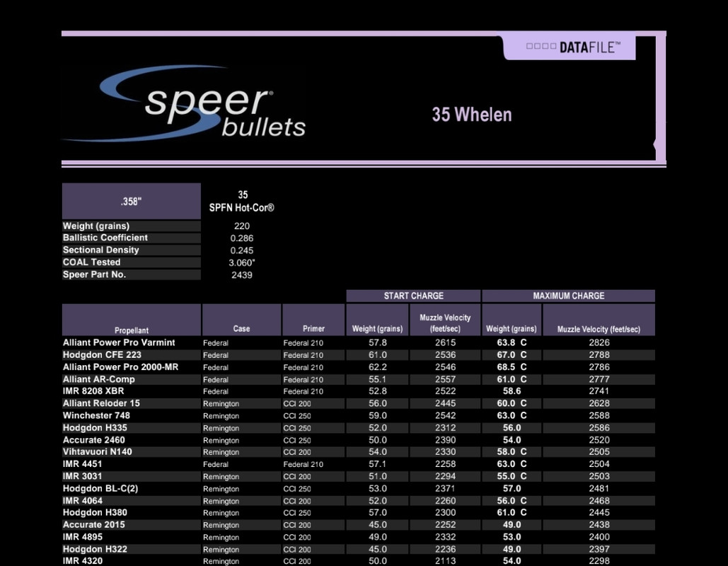
Task: Select Alliant AR-Comp propellant name
Action: tap(98, 379)
